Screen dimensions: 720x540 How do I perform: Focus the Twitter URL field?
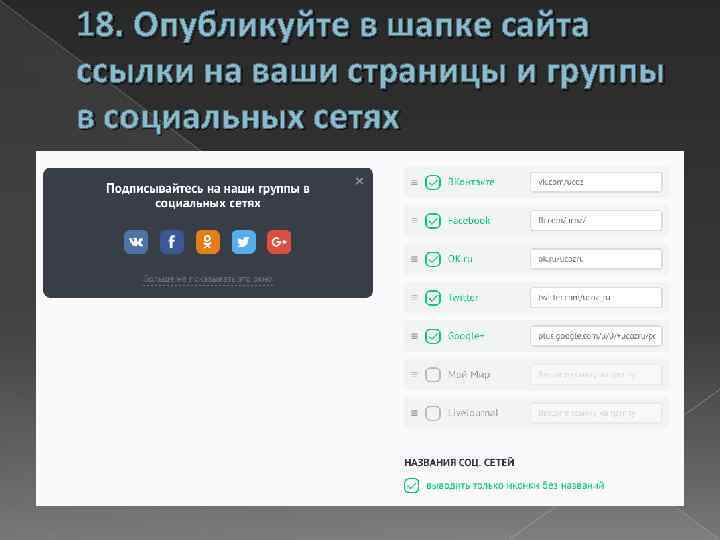point(596,298)
